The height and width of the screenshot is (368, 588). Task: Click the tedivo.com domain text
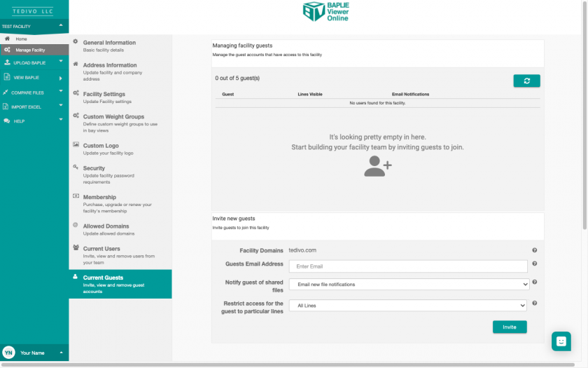(302, 250)
